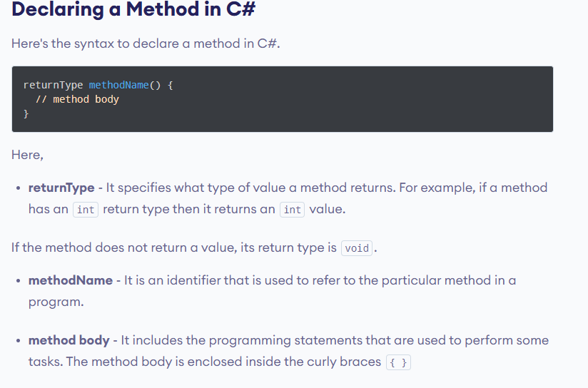Click the opening curly brace after methodName()

170,85
